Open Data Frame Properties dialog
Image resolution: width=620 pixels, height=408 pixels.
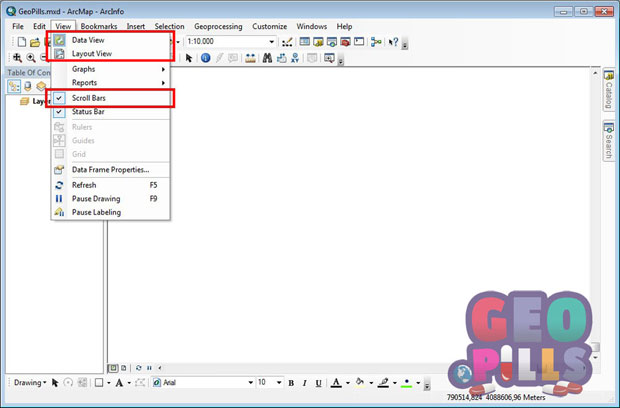click(x=111, y=170)
